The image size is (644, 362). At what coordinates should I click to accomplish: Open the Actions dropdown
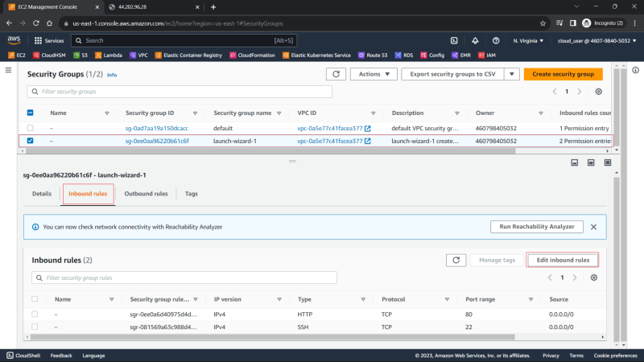(x=374, y=74)
